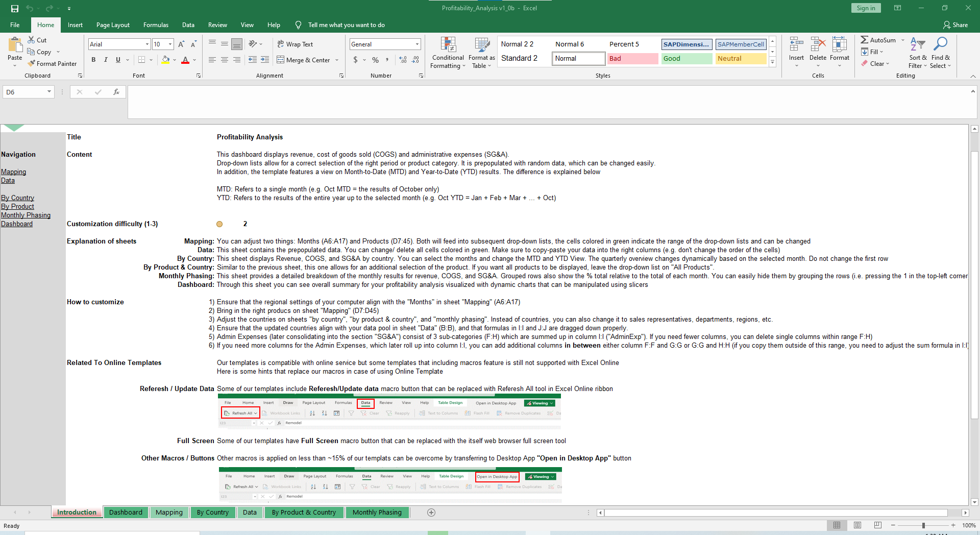Viewport: 980px width, 535px height.
Task: Switch to Page Break Preview view
Action: tap(878, 525)
